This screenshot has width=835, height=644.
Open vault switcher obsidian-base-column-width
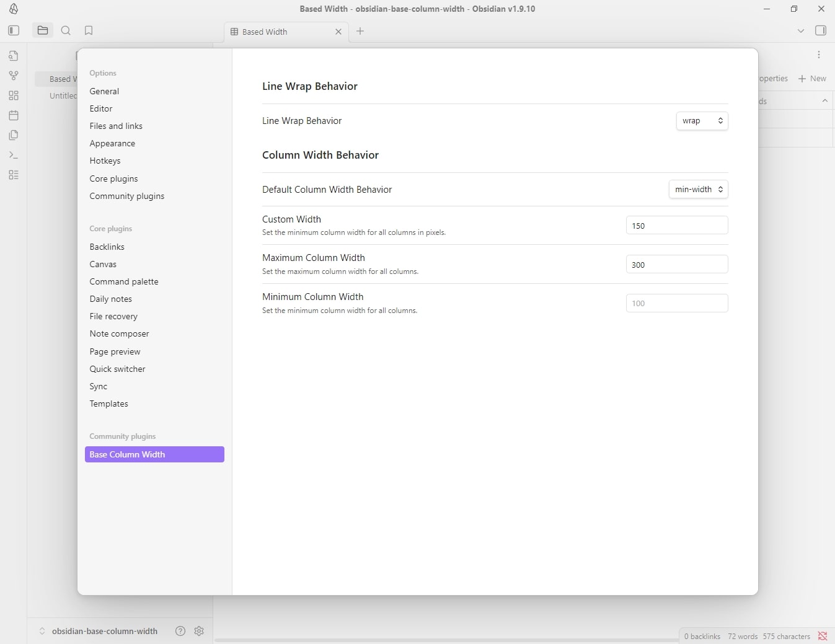click(x=98, y=631)
